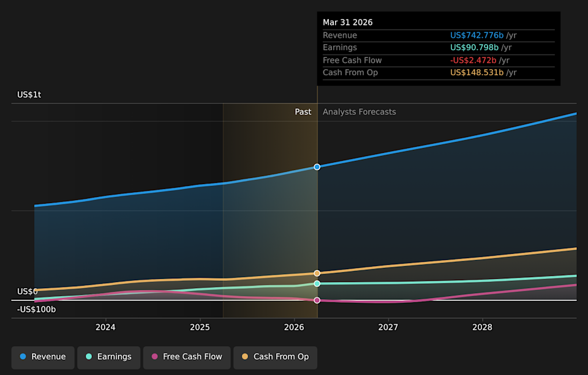Click the 2024 x-axis label
This screenshot has height=375, width=588.
pos(105,327)
